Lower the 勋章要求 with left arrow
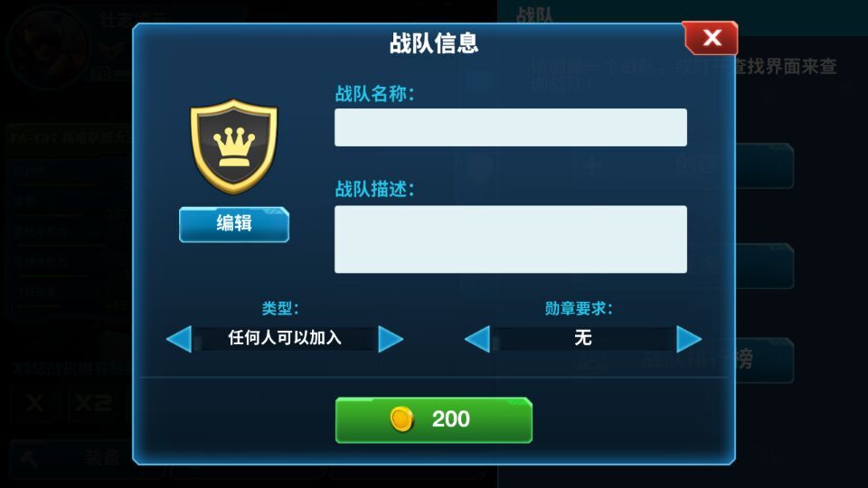 (477, 339)
